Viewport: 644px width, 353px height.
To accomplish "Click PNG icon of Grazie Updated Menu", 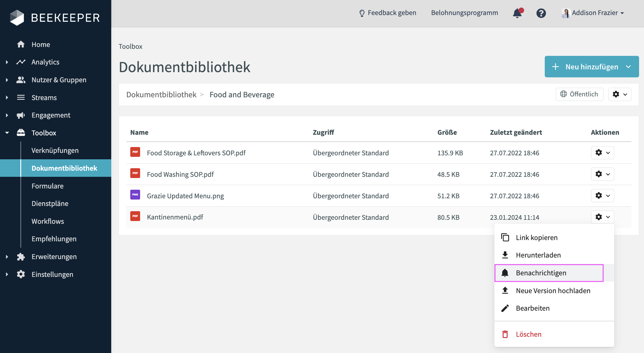I will click(135, 195).
